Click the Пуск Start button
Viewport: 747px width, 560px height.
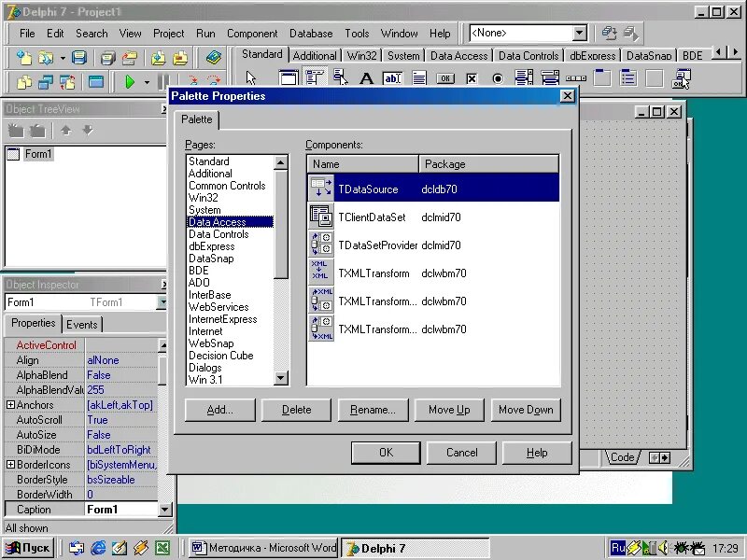tap(28, 548)
